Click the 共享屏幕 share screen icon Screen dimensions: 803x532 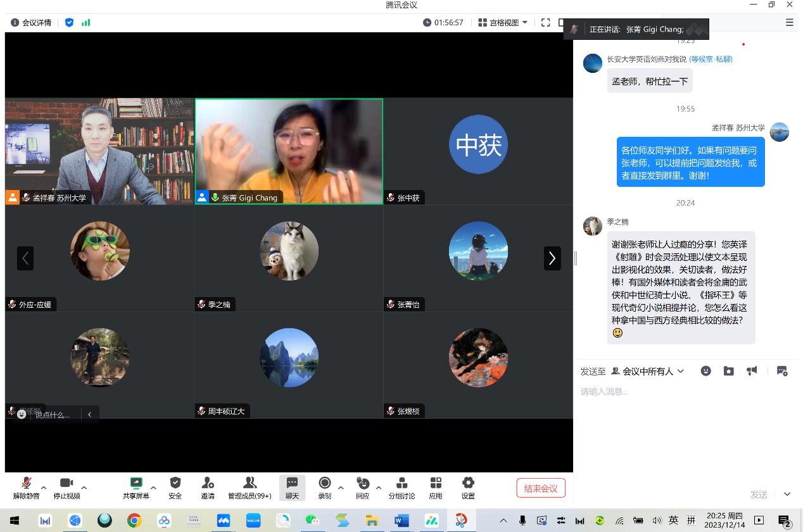click(136, 484)
